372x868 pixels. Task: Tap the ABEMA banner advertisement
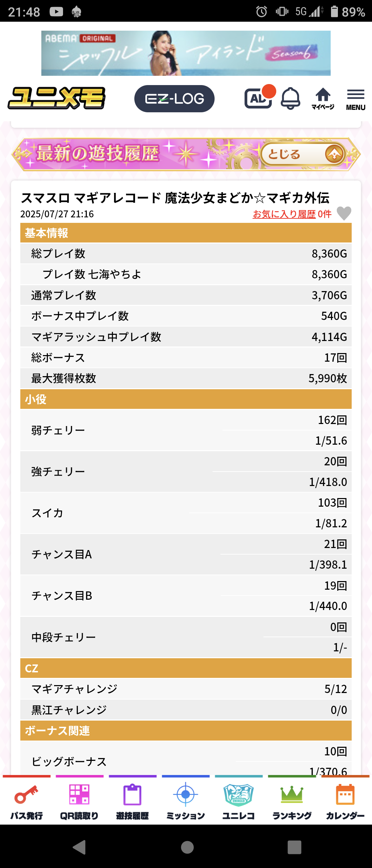pos(186,53)
